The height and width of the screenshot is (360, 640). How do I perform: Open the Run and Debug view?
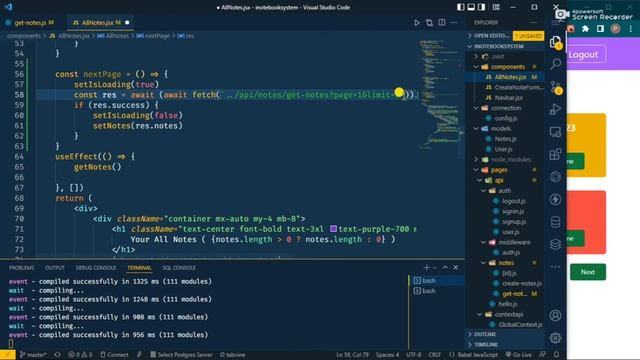point(556,109)
